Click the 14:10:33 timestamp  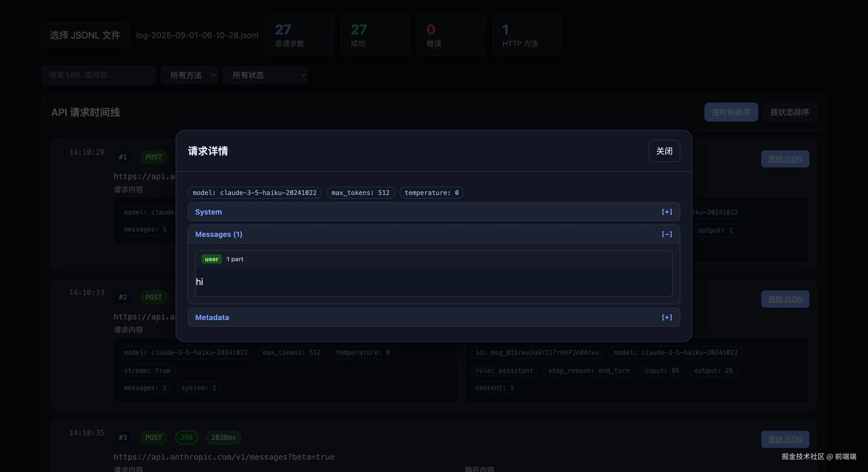click(87, 292)
